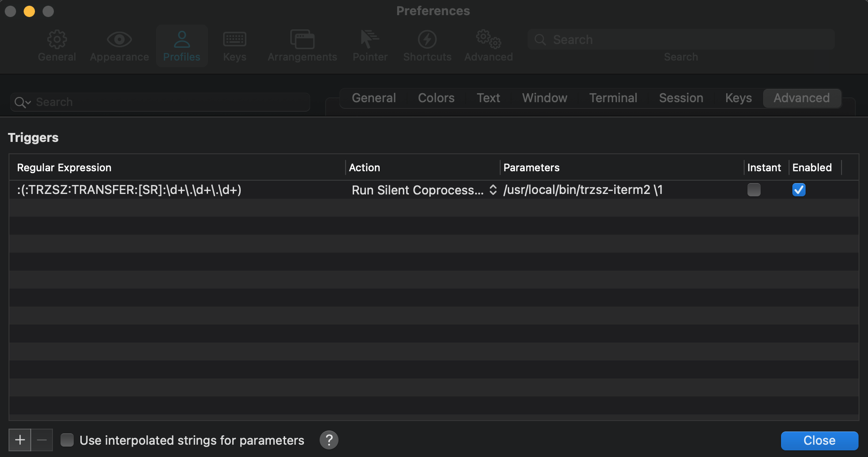Open the Shortcuts preferences icon
The width and height of the screenshot is (868, 457).
(426, 45)
